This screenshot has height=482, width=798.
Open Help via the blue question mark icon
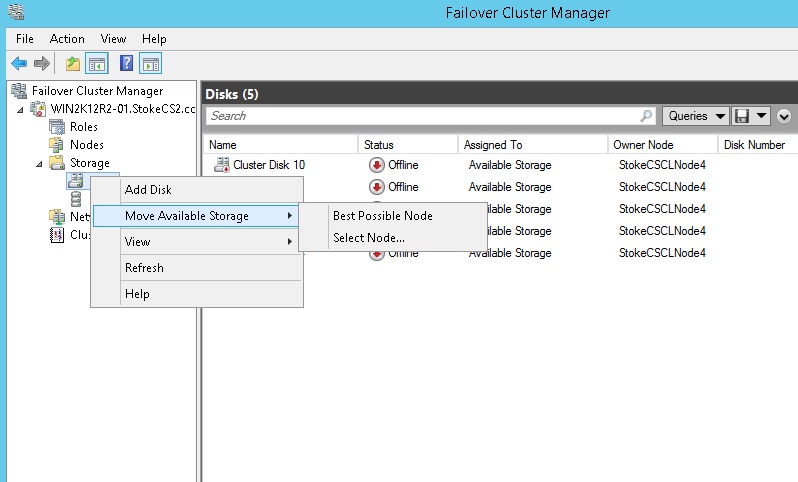(x=126, y=63)
